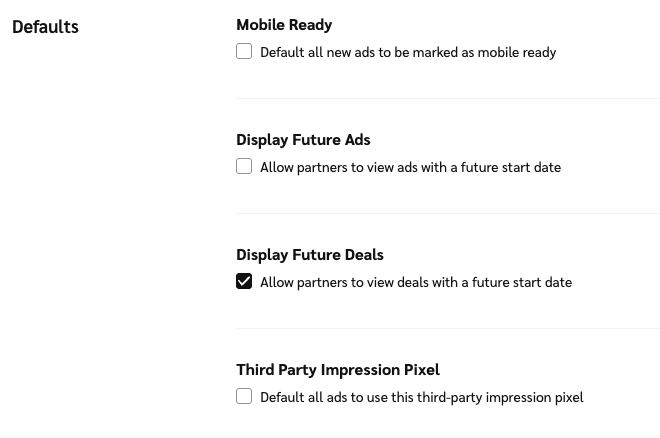Select the Display Future Ads heading
Screen dimensions: 660x438
[x=303, y=139]
